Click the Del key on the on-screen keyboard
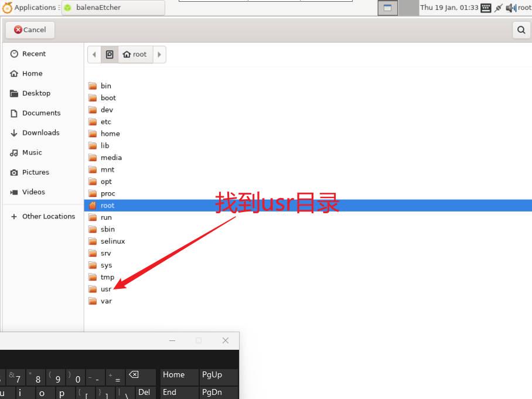Screen dimensions: 532x399 click(x=146, y=393)
